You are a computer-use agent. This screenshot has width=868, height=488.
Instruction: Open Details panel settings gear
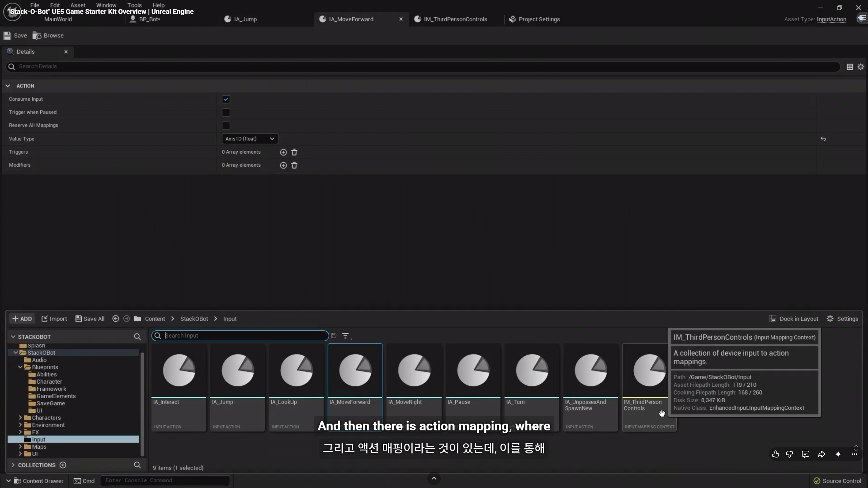click(x=861, y=67)
